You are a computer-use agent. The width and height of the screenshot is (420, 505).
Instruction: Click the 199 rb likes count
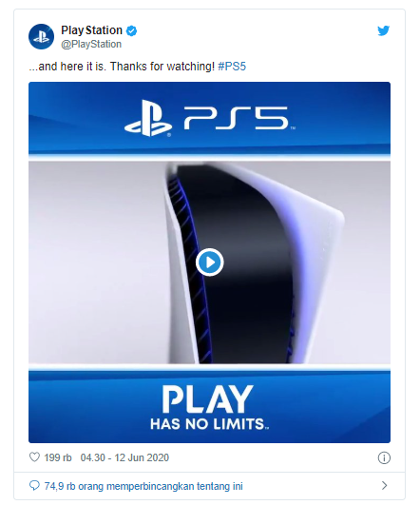58,457
